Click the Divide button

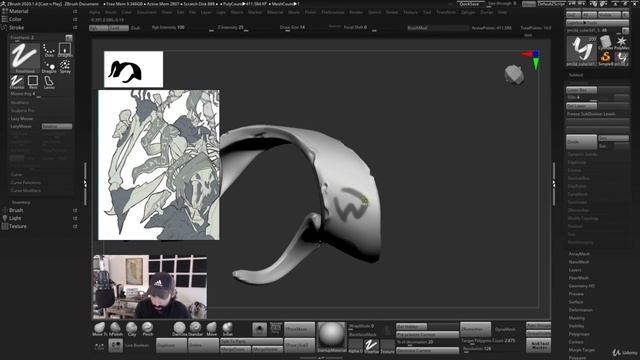(x=582, y=142)
